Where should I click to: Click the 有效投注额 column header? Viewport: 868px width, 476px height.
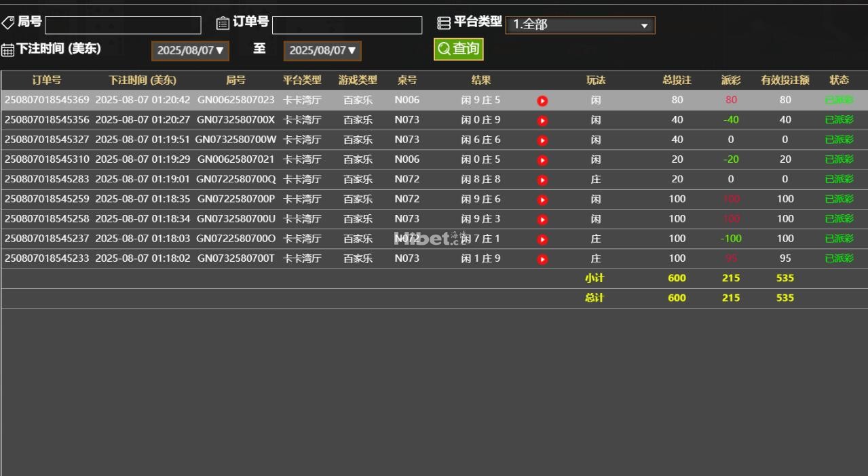(x=785, y=80)
